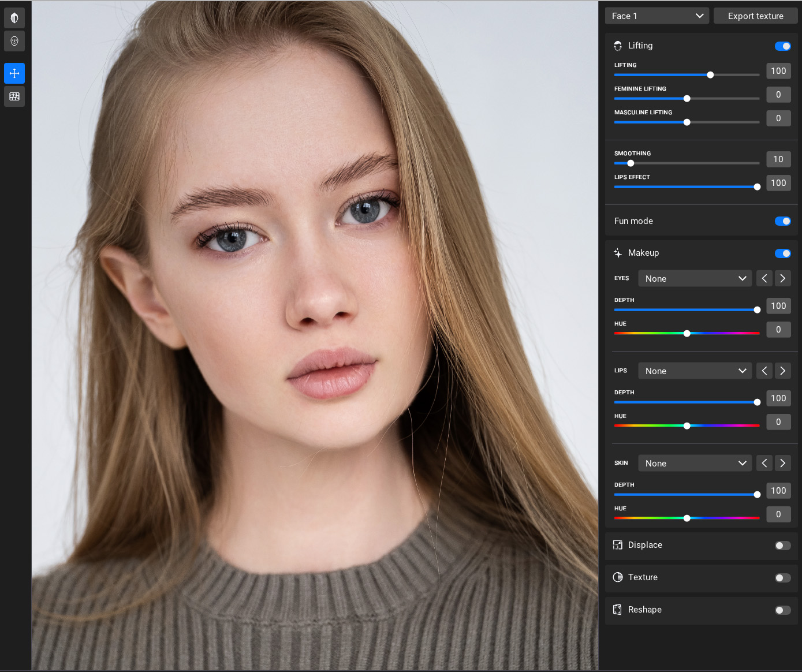Click the Smoothing value field showing 10
Viewport: 802px width, 672px height.
[778, 159]
